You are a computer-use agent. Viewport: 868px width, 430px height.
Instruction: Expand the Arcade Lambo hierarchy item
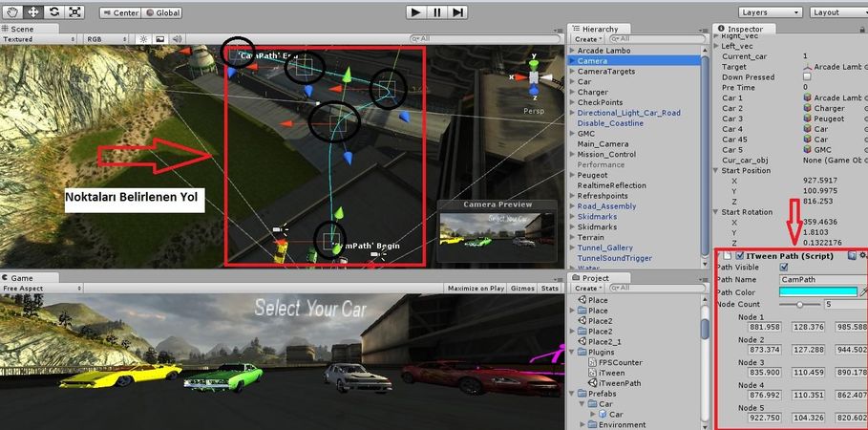571,50
